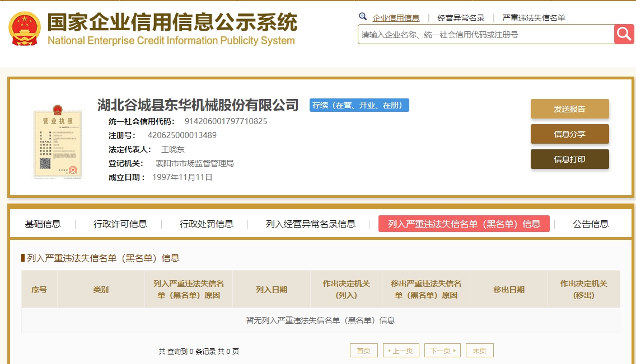This screenshot has height=364, width=636.
Task: Click the 移出严重违法失信名单（黑名单）原因 column header
Action: click(426, 290)
